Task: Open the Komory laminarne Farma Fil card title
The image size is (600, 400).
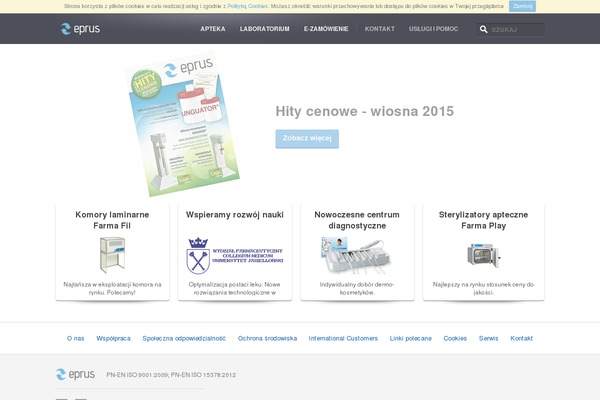Action: tap(112, 220)
